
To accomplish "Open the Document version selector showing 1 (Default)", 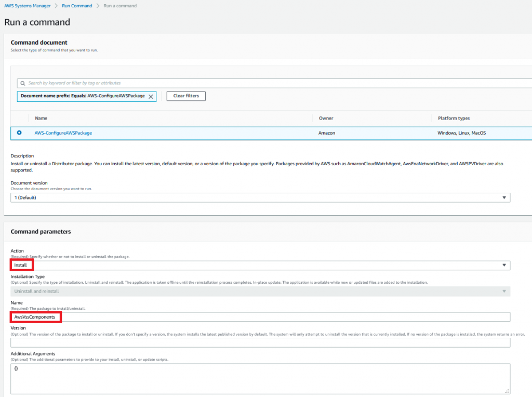I will [260, 197].
